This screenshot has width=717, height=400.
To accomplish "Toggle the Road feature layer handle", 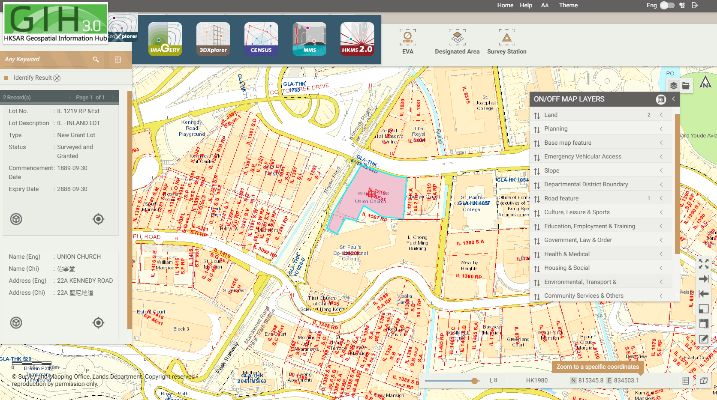I will coord(537,199).
